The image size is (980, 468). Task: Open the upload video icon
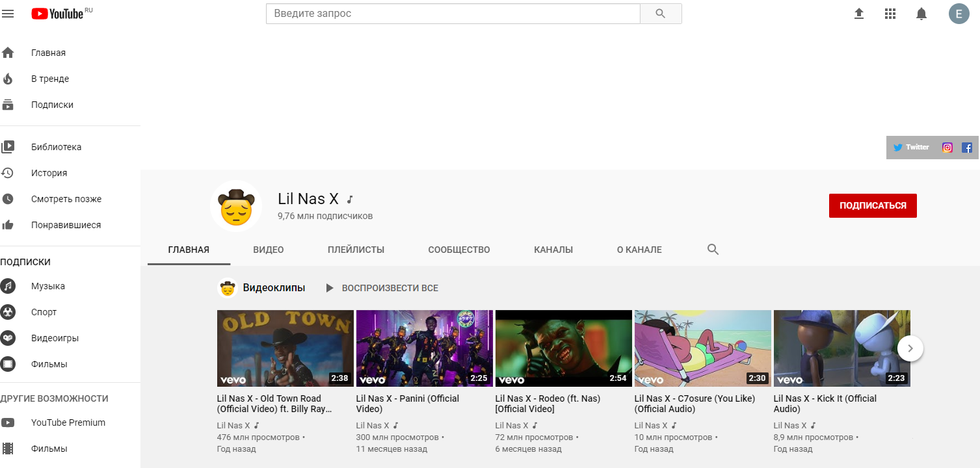click(x=859, y=14)
